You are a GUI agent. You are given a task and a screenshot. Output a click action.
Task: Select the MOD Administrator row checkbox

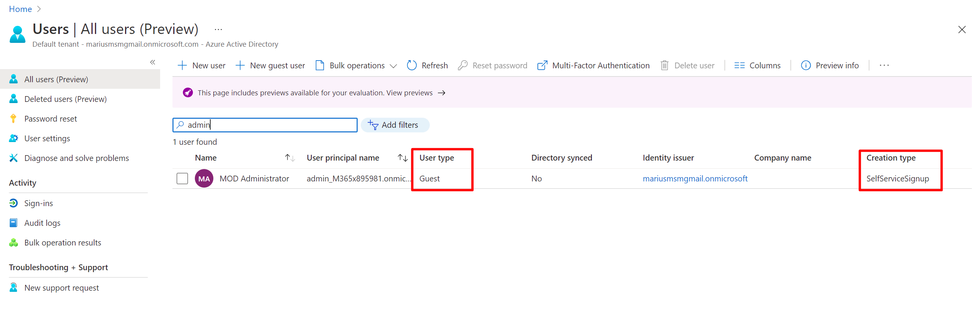182,179
